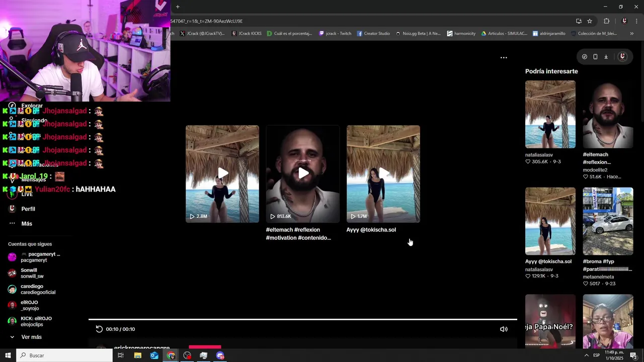Open the Chrome extensions puzzle icon
Image resolution: width=644 pixels, height=362 pixels.
[606, 21]
